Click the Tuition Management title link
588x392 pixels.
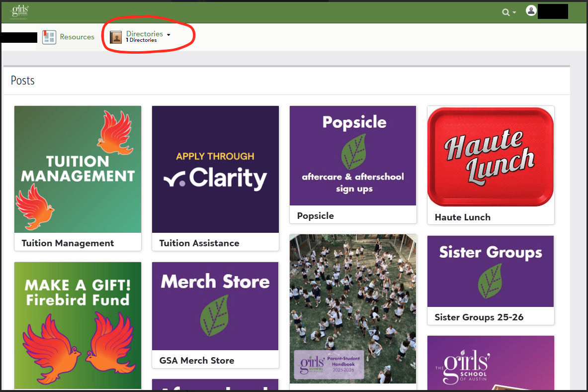coord(68,243)
